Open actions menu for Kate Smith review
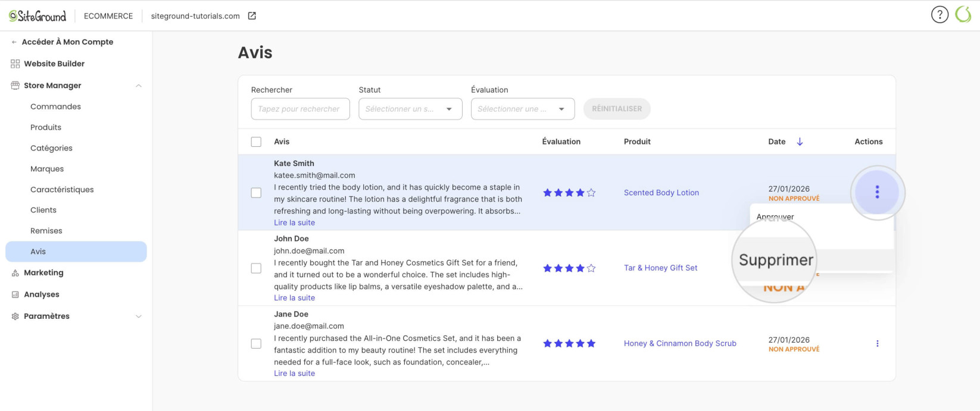 click(x=877, y=192)
